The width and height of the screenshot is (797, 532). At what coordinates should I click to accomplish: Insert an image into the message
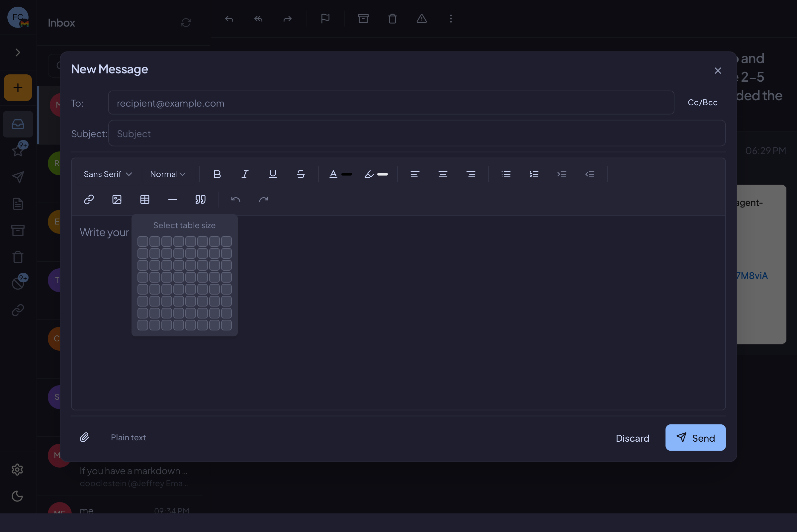pos(117,200)
